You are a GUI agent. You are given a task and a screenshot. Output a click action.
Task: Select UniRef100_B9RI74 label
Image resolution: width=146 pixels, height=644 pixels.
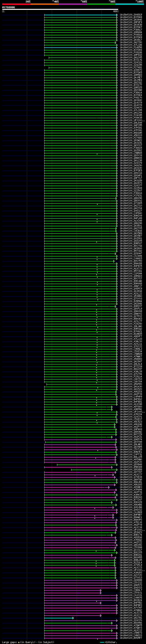[x=131, y=535]
